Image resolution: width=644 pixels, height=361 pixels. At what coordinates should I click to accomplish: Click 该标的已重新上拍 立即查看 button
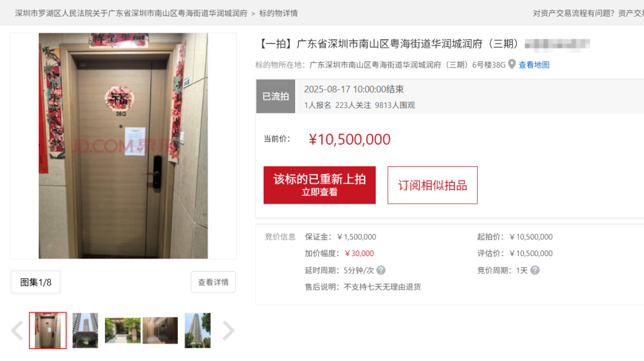tap(320, 185)
